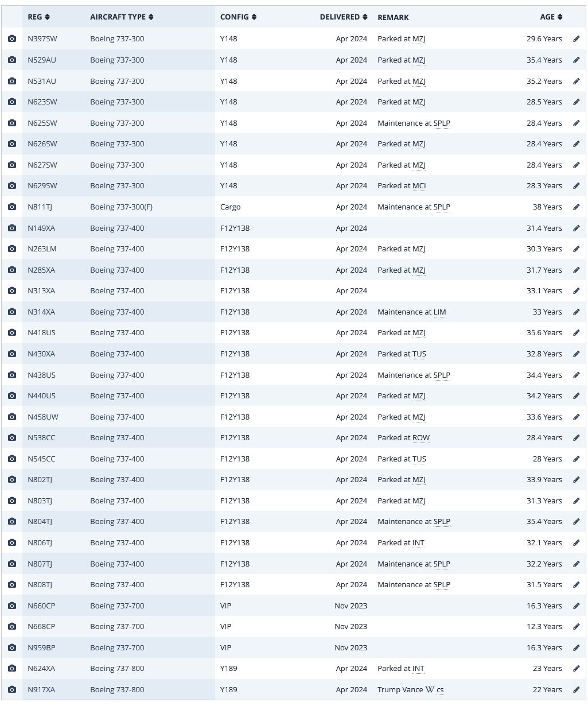Select registration N811TJ
This screenshot has height=706, width=588.
pyautogui.click(x=40, y=207)
